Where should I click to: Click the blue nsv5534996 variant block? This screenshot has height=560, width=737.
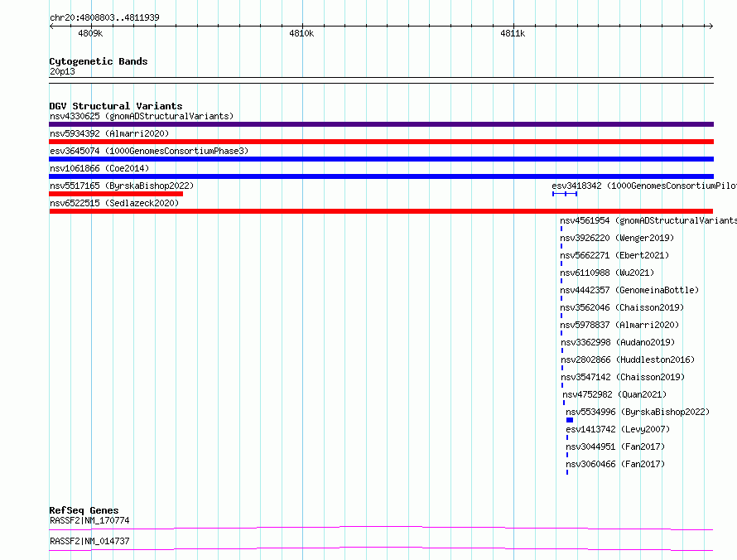(x=570, y=420)
